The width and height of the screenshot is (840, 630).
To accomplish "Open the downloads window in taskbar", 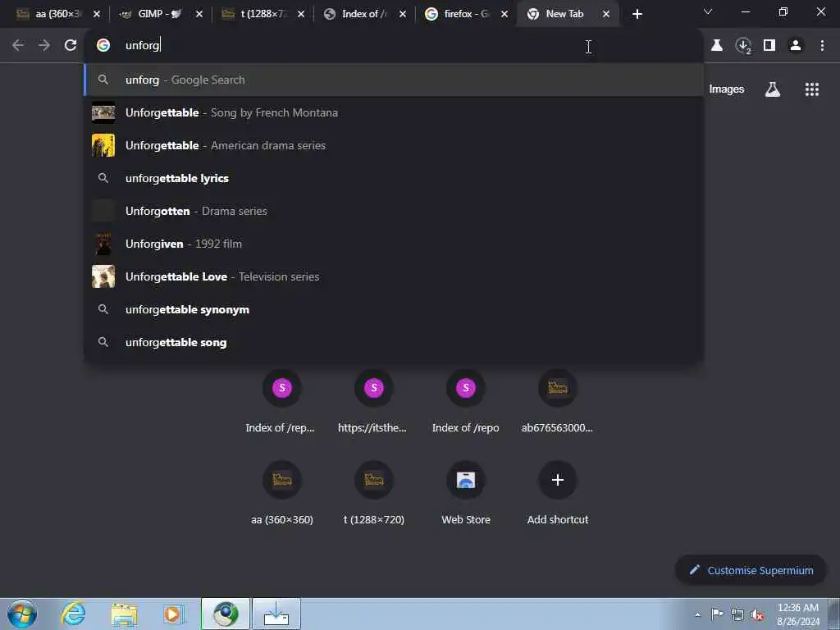I will coord(276,614).
